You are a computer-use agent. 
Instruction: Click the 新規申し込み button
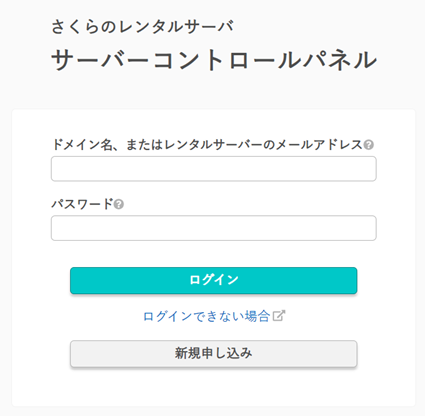click(214, 353)
